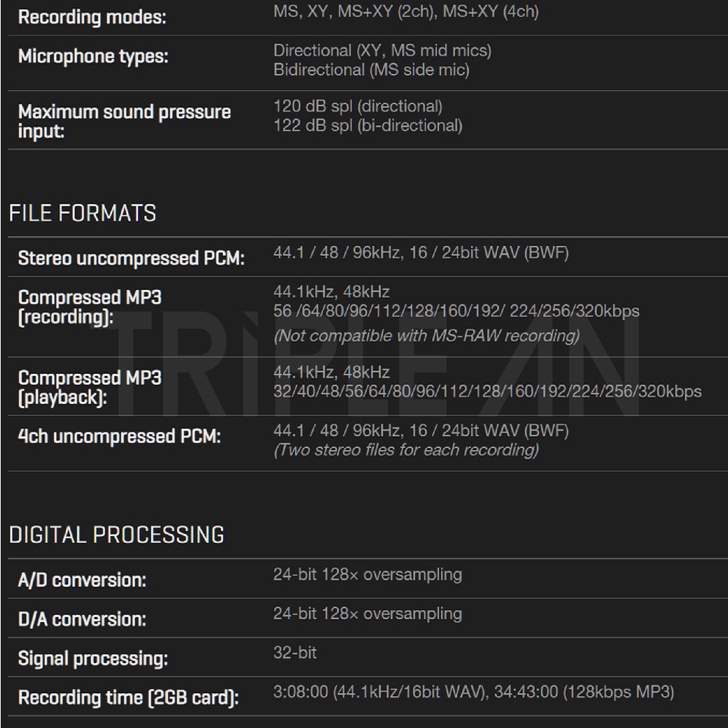Image resolution: width=728 pixels, height=728 pixels.
Task: Click the Compressed MP3 (playback) label
Action: (89, 387)
